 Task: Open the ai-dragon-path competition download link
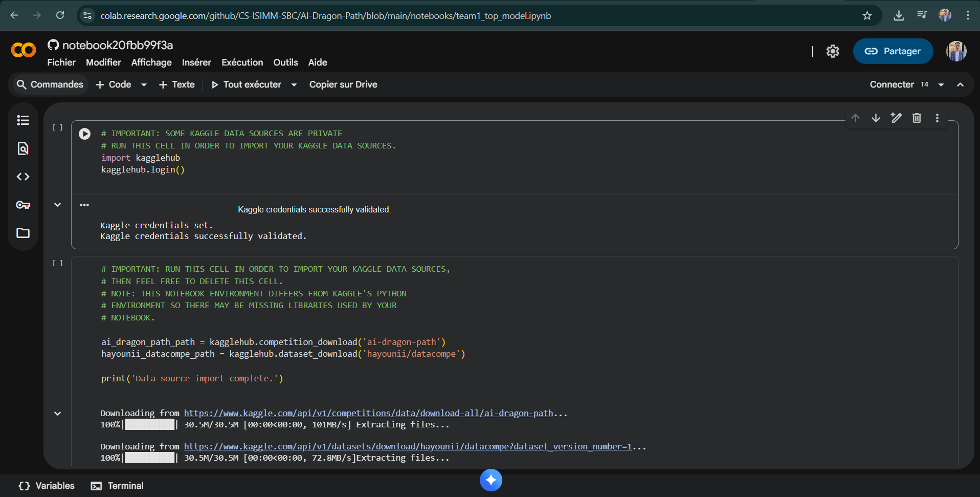pos(368,413)
